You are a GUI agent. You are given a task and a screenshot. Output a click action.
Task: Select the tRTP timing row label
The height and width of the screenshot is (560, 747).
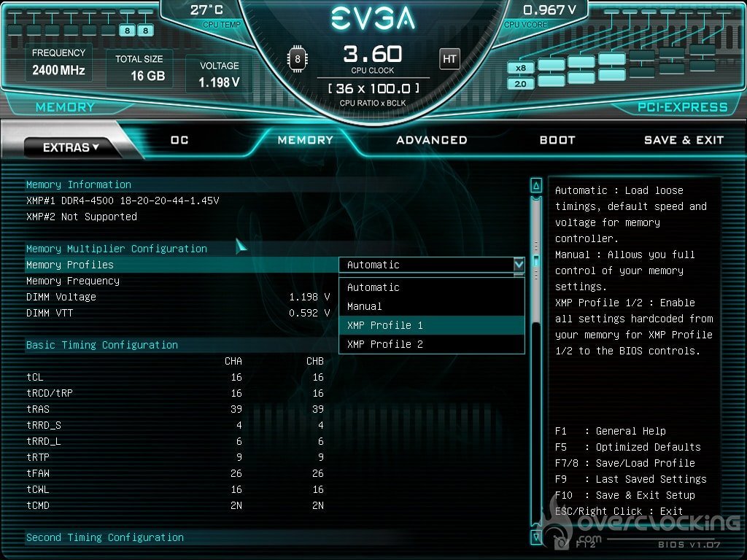click(38, 457)
